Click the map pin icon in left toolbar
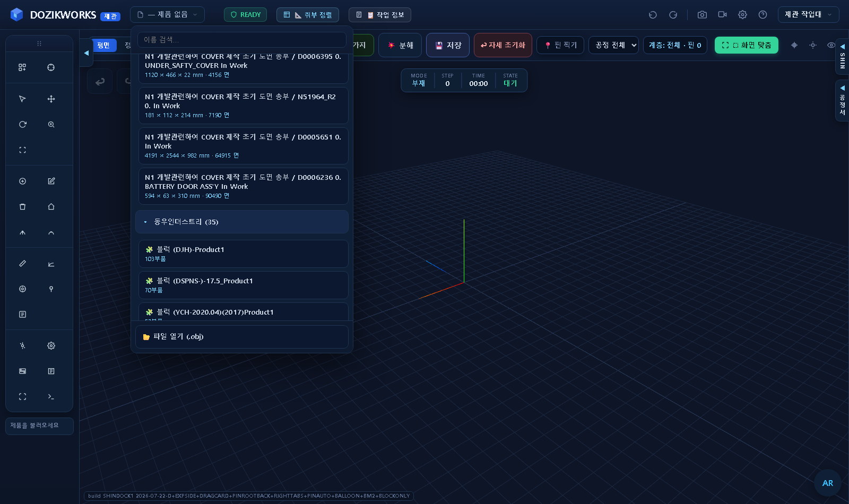Screen dimensions: 849x504 tap(51, 289)
